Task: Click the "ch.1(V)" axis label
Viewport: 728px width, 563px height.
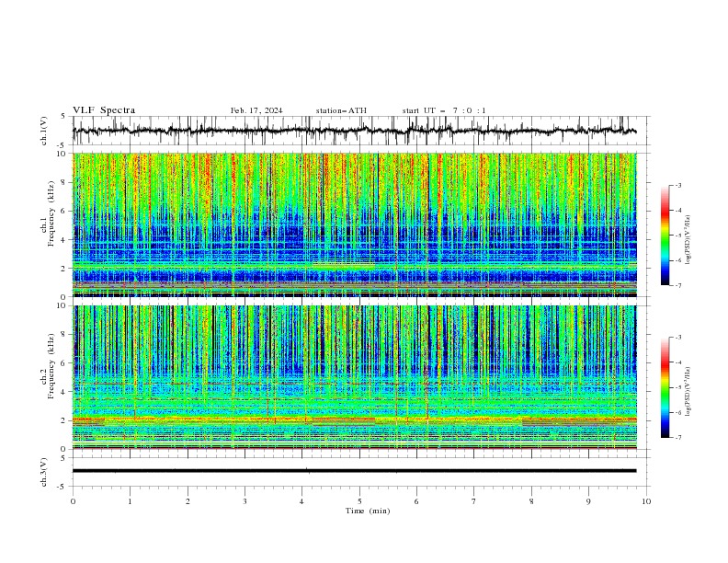Action: coord(44,131)
